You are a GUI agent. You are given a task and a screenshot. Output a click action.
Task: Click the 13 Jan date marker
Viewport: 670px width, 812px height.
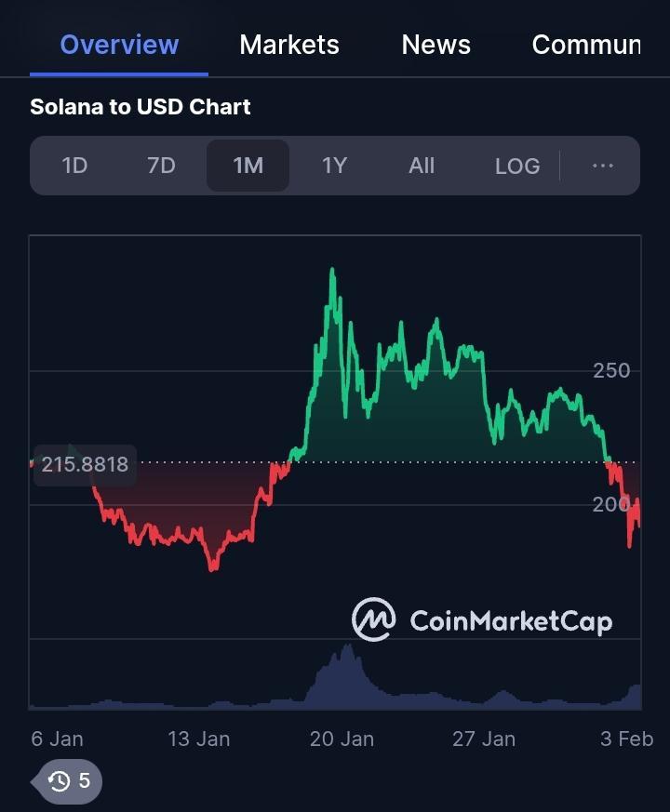tap(199, 739)
